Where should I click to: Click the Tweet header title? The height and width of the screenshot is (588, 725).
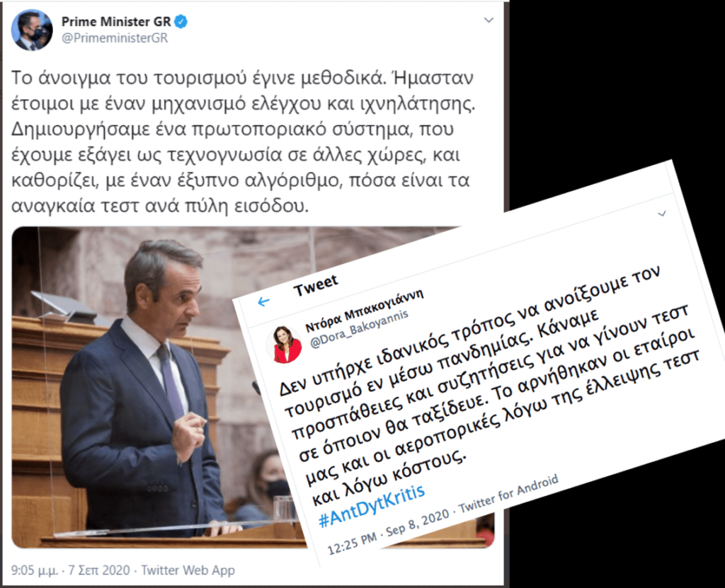coord(316,286)
